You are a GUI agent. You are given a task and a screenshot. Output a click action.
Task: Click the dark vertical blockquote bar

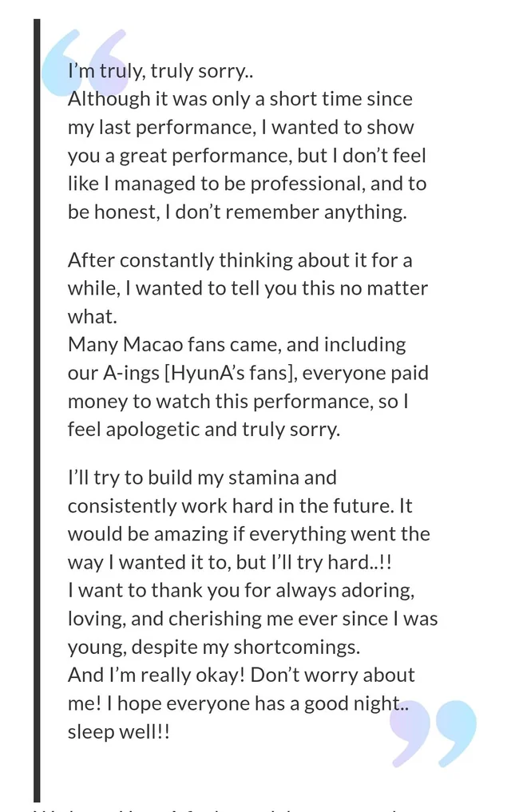pyautogui.click(x=37, y=407)
